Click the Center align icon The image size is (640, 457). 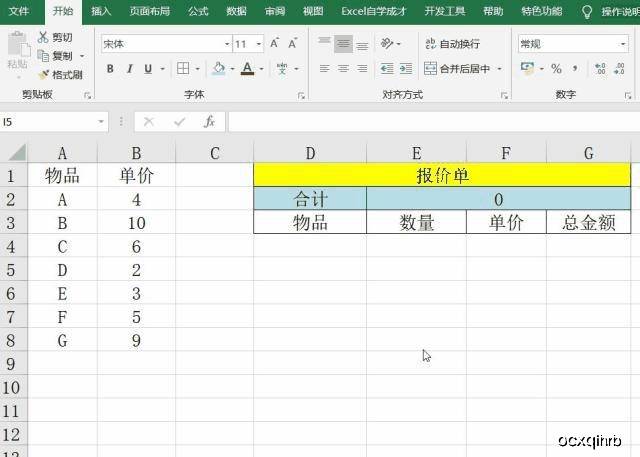[343, 69]
